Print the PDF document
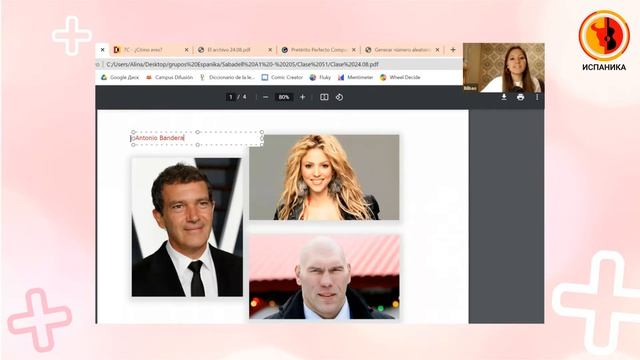Image resolution: width=640 pixels, height=360 pixels. (520, 97)
